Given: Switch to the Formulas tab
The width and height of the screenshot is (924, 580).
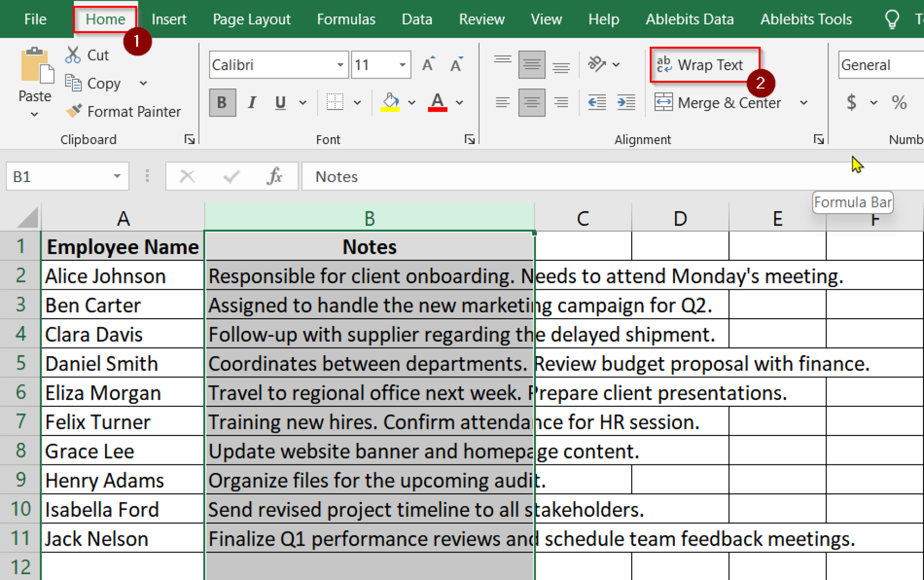Looking at the screenshot, I should (x=346, y=19).
